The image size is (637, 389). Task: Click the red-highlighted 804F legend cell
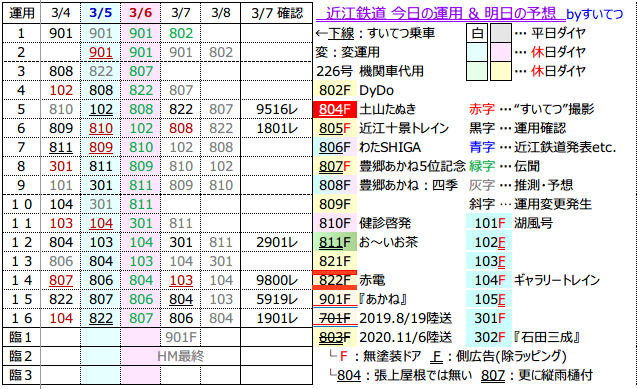coord(335,109)
